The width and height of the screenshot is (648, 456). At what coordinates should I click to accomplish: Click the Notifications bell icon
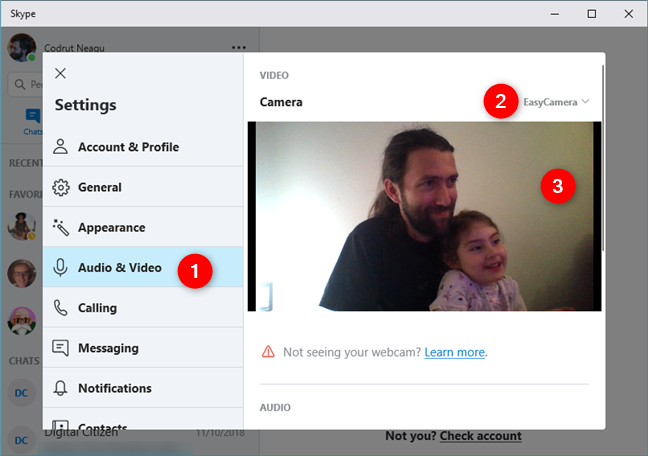pyautogui.click(x=61, y=388)
